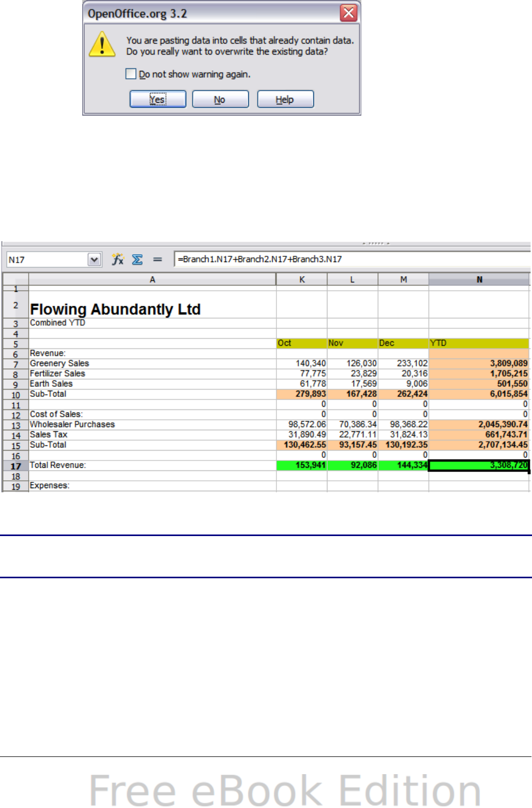This screenshot has height=808, width=532.
Task: Click the 'Dec' header cell
Action: coord(403,343)
